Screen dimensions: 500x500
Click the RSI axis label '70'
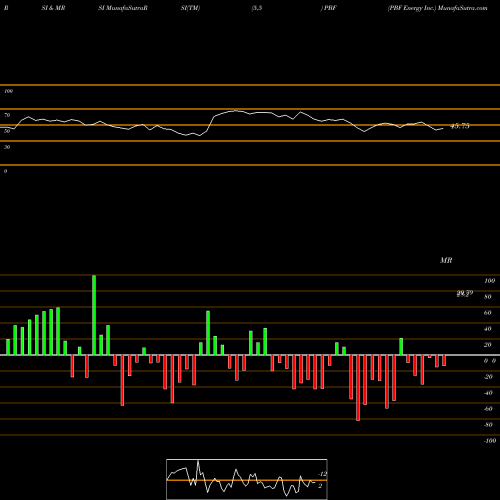pyautogui.click(x=7, y=115)
